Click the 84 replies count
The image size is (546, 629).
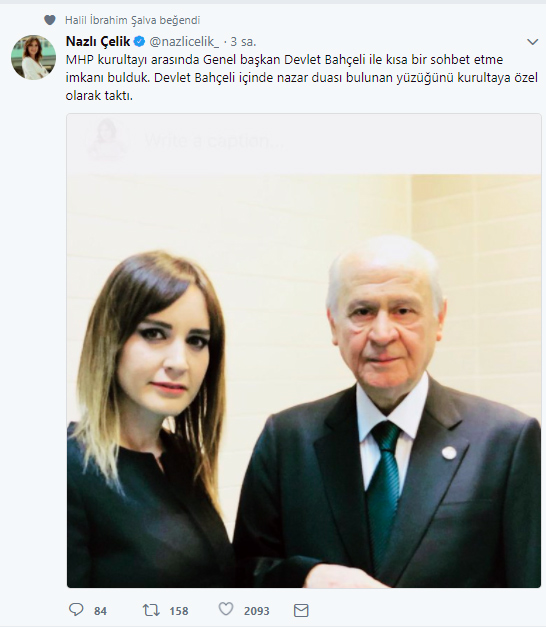pos(100,611)
